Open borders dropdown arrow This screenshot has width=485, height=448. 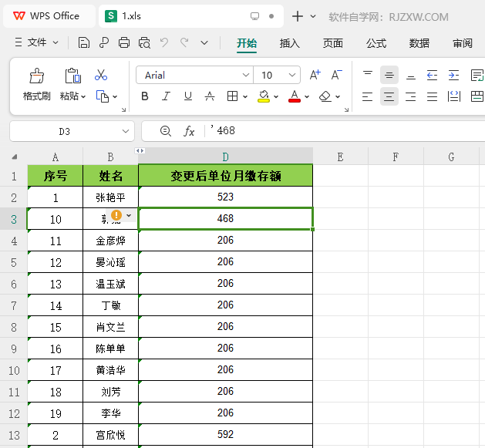pyautogui.click(x=245, y=97)
